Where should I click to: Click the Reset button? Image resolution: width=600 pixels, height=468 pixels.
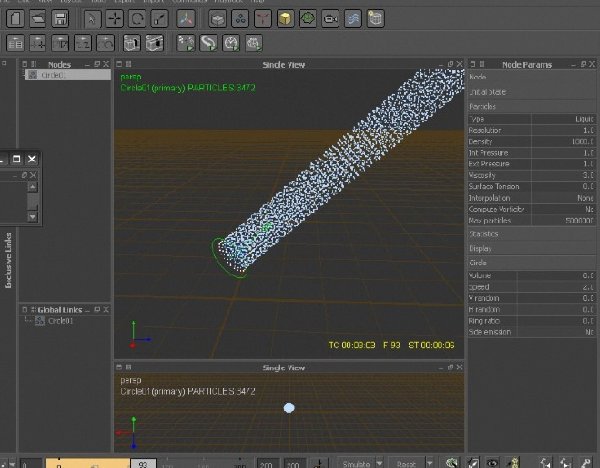pyautogui.click(x=406, y=464)
